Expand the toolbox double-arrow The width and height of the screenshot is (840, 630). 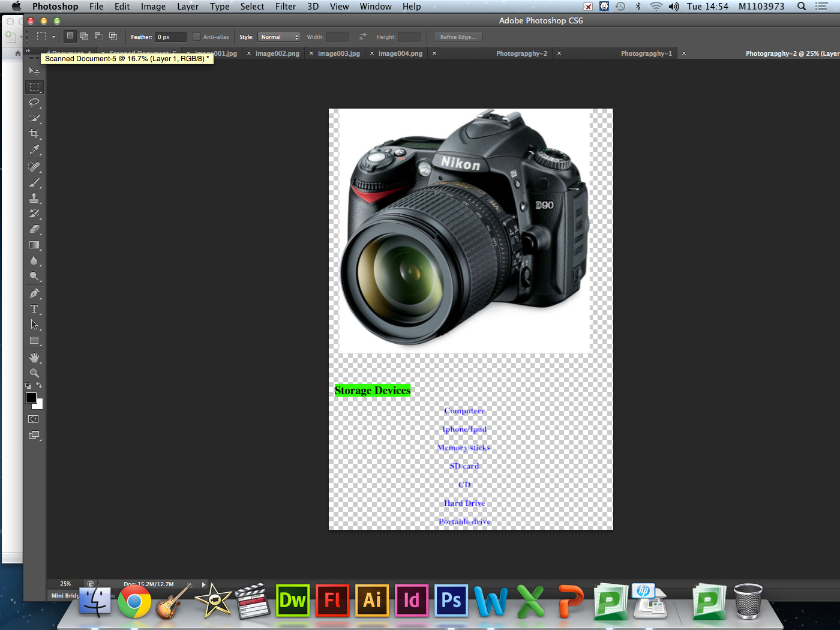tap(28, 52)
